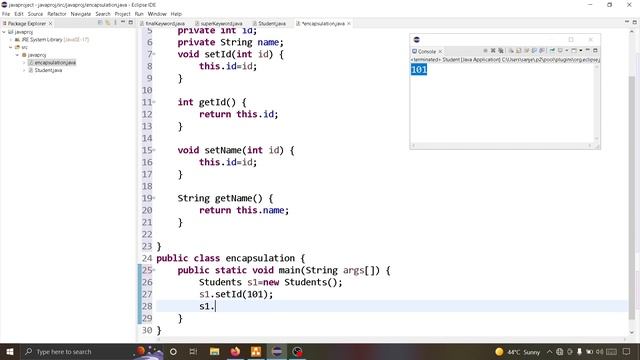This screenshot has width=640, height=360.
Task: Open the Open Console dropdown arrow
Action: point(580,51)
